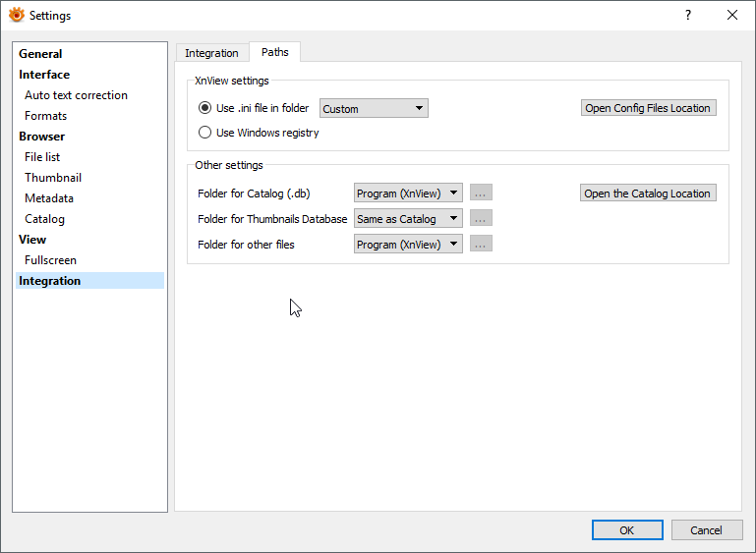
Task: Click browse button for Thumbnails Database folder
Action: click(481, 218)
